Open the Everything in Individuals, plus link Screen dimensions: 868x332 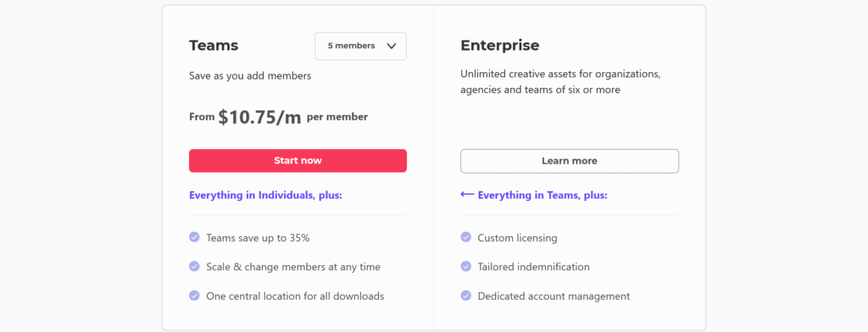[x=265, y=196]
